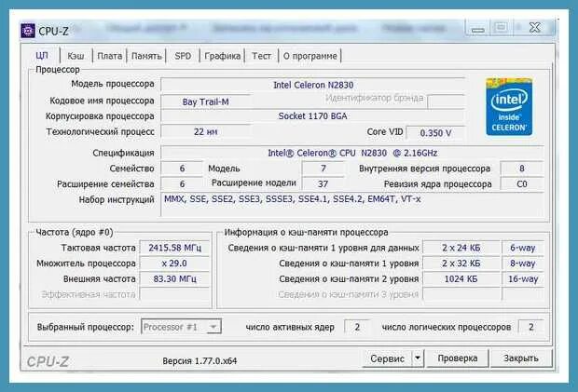Click the 6-way associativity value
Screen dimensions: 578x392
tap(523, 248)
